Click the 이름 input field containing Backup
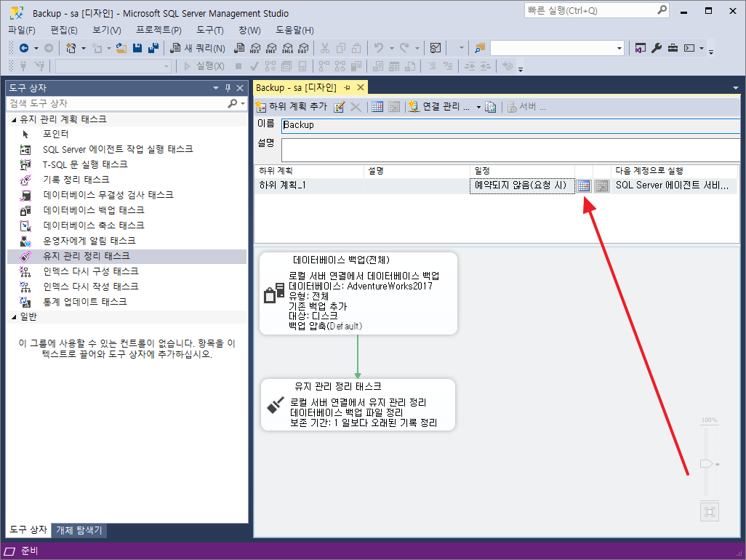This screenshot has height=560, width=746. point(510,126)
